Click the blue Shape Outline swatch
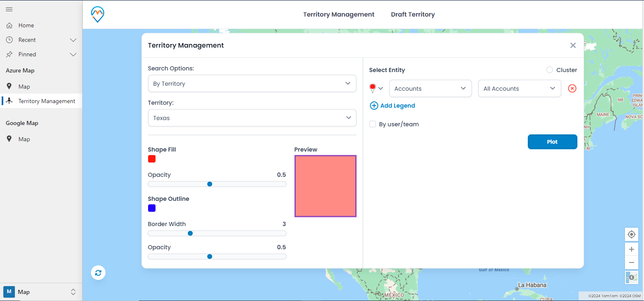The height and width of the screenshot is (301, 644). tap(152, 208)
